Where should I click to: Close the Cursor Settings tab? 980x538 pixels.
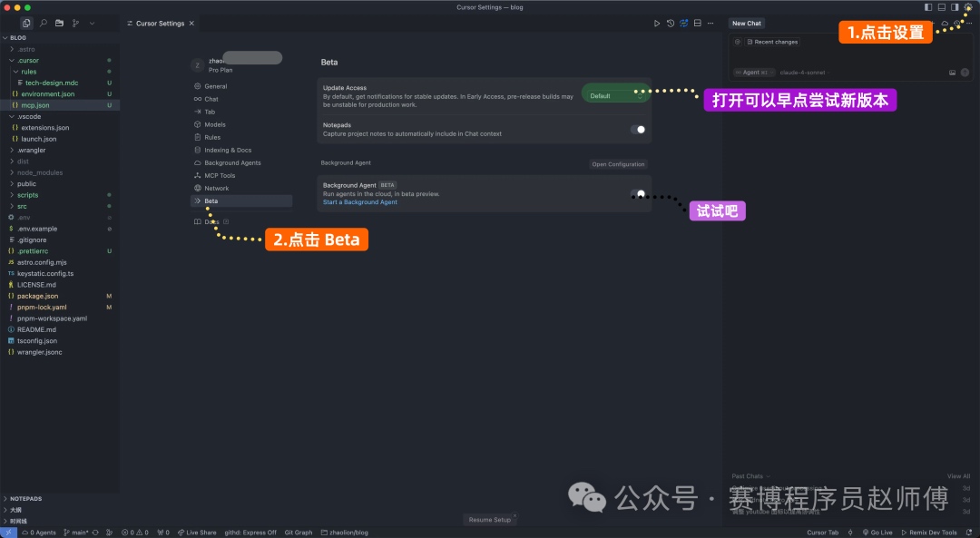191,23
